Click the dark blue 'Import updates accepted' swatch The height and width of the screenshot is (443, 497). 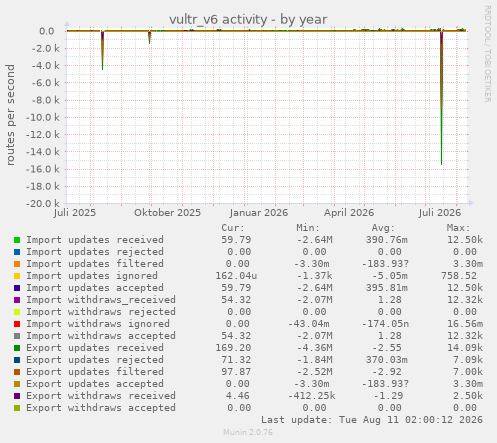point(17,288)
